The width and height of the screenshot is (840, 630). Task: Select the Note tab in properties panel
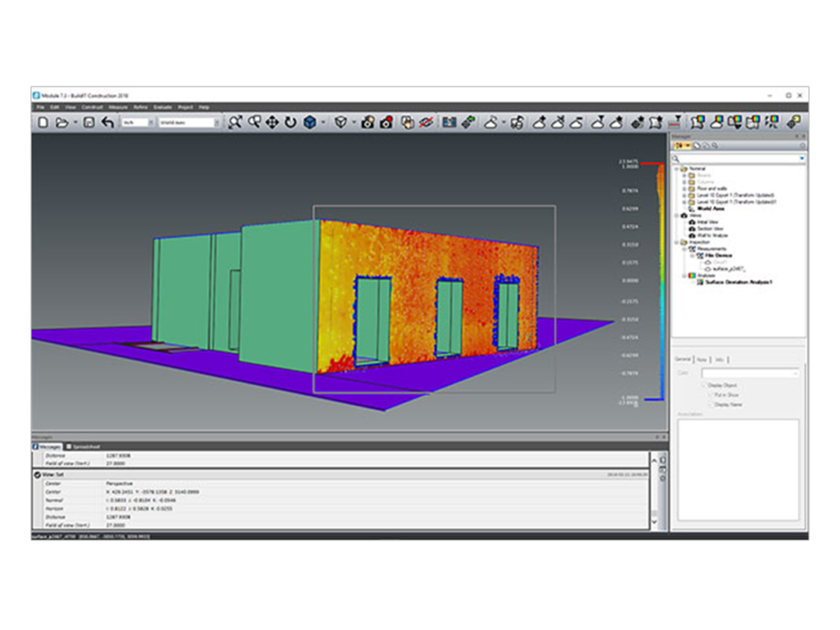(701, 359)
